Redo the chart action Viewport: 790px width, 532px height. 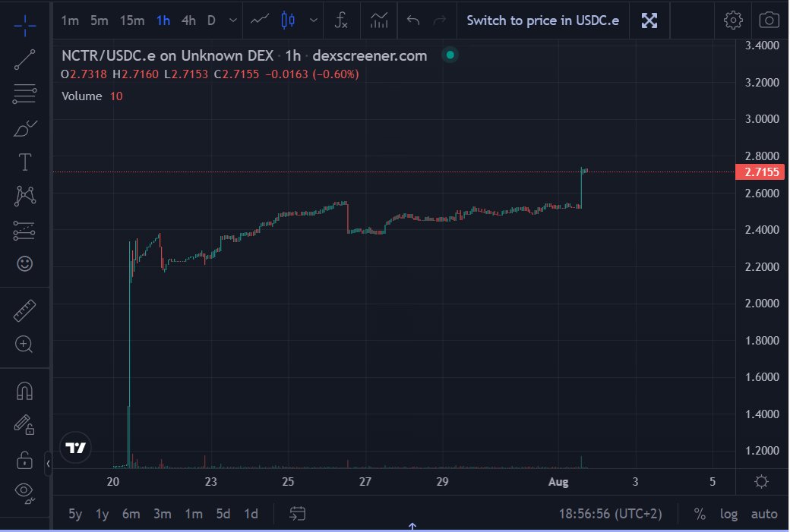(440, 20)
